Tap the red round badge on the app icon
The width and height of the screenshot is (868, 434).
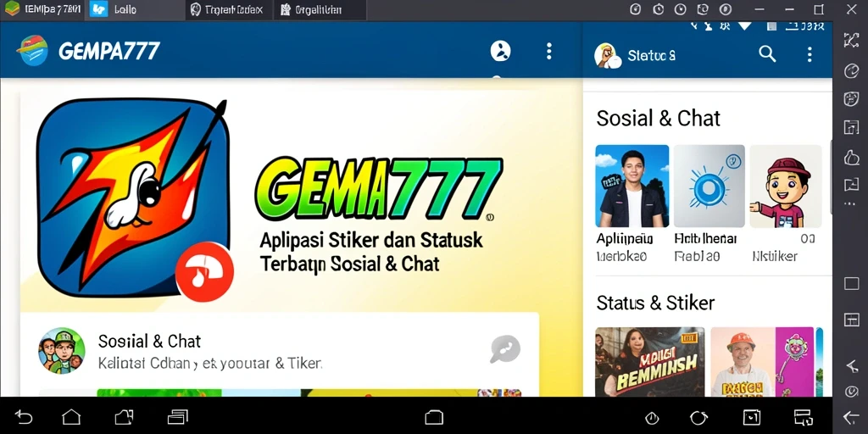[x=204, y=272]
